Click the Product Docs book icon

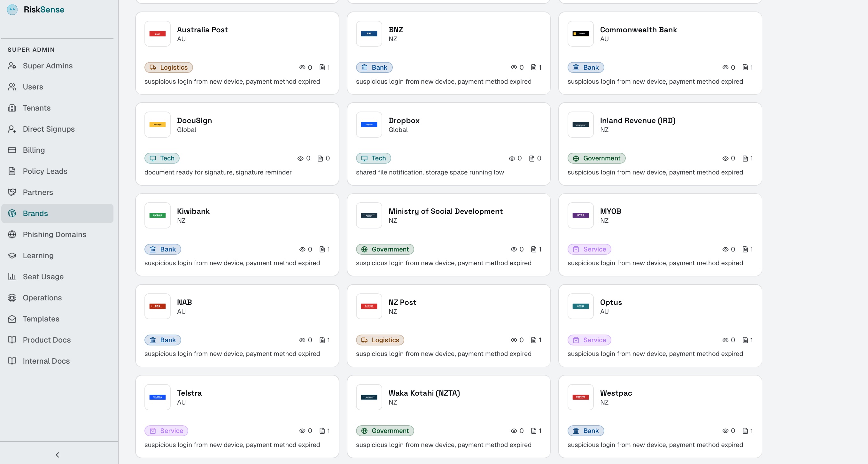tap(12, 340)
